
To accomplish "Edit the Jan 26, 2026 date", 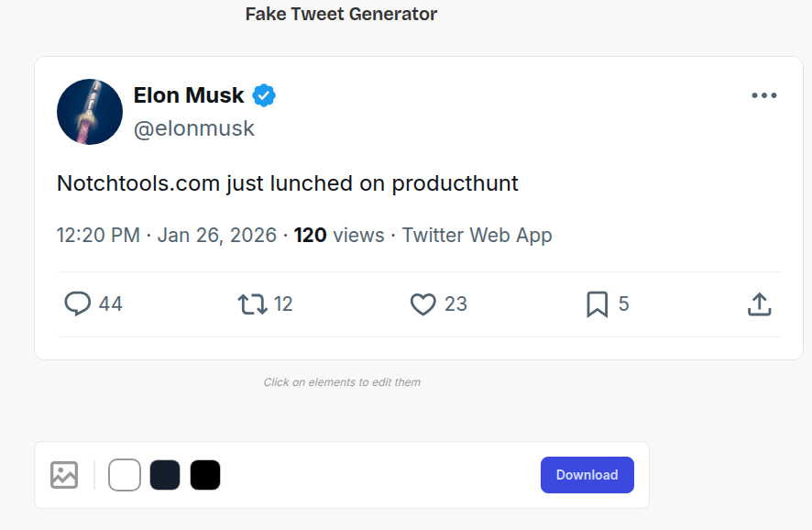I will click(x=217, y=236).
